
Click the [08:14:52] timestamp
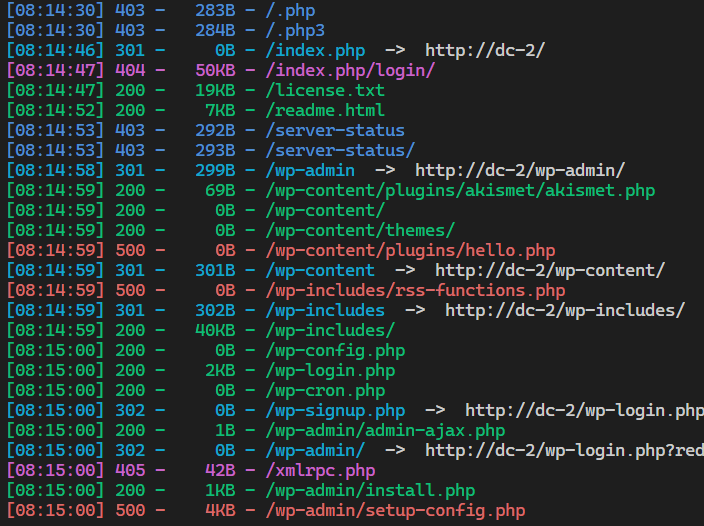pyautogui.click(x=55, y=110)
